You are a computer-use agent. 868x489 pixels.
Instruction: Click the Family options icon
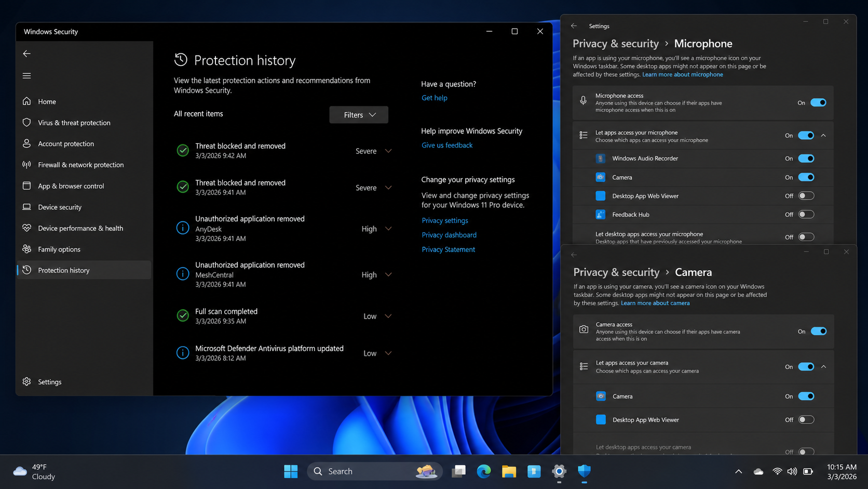point(27,249)
